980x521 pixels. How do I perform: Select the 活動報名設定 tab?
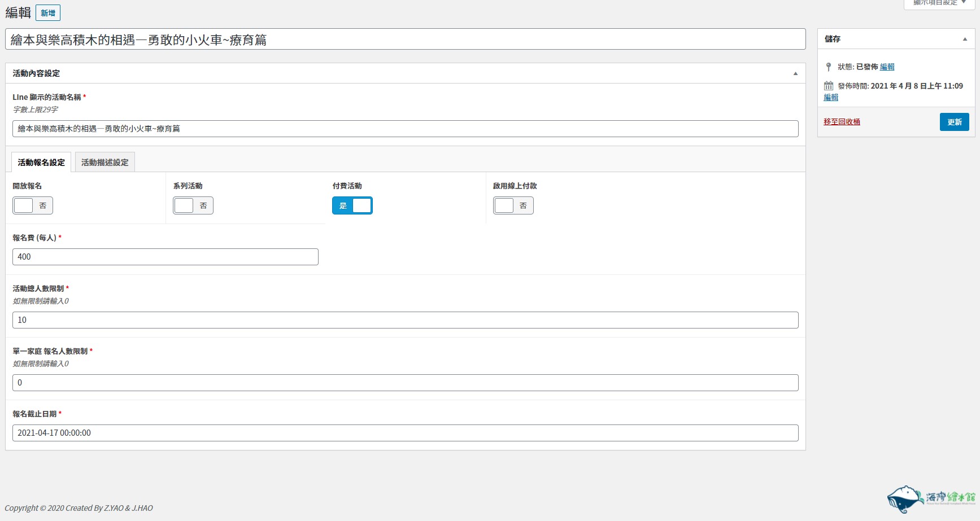(x=41, y=163)
